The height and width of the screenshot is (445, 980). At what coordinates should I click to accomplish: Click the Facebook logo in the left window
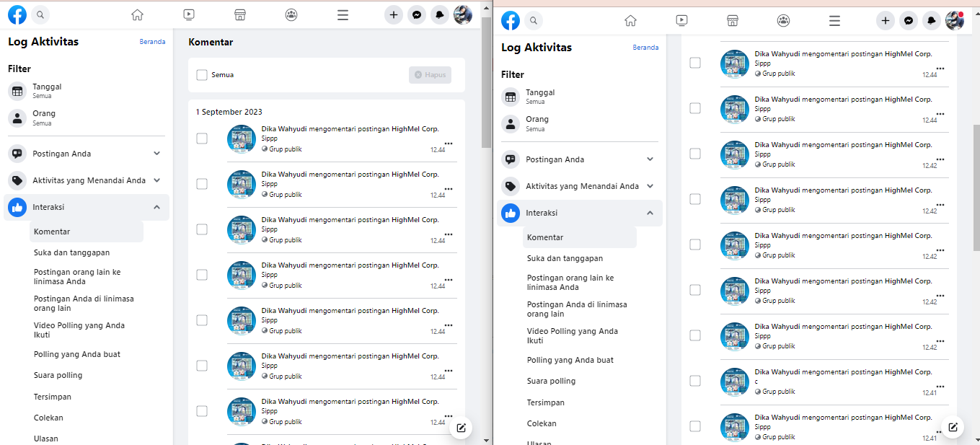point(17,14)
